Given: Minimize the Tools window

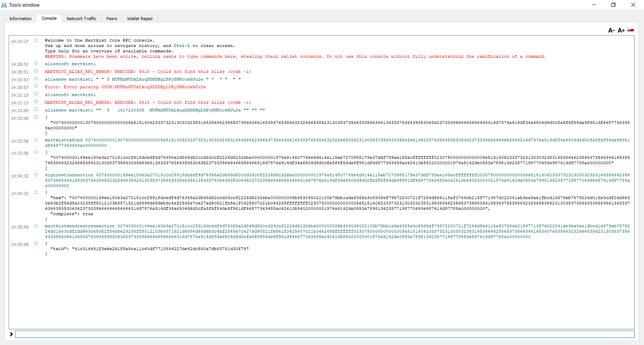Looking at the screenshot, I should coord(594,5).
